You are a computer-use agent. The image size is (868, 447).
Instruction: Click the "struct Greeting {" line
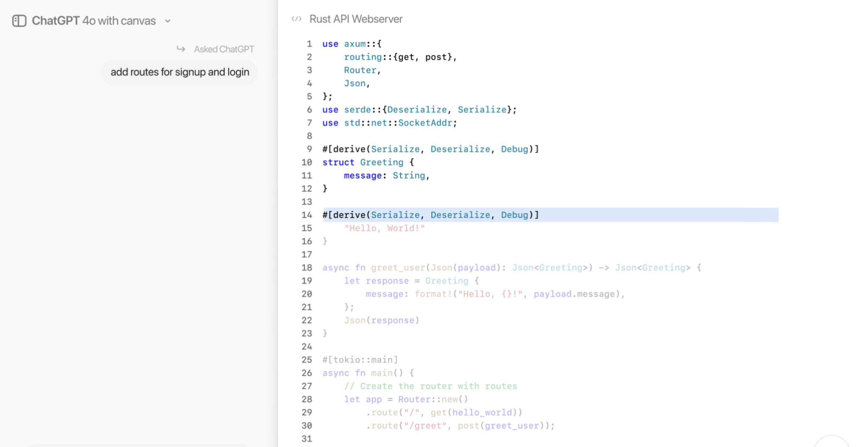[368, 162]
